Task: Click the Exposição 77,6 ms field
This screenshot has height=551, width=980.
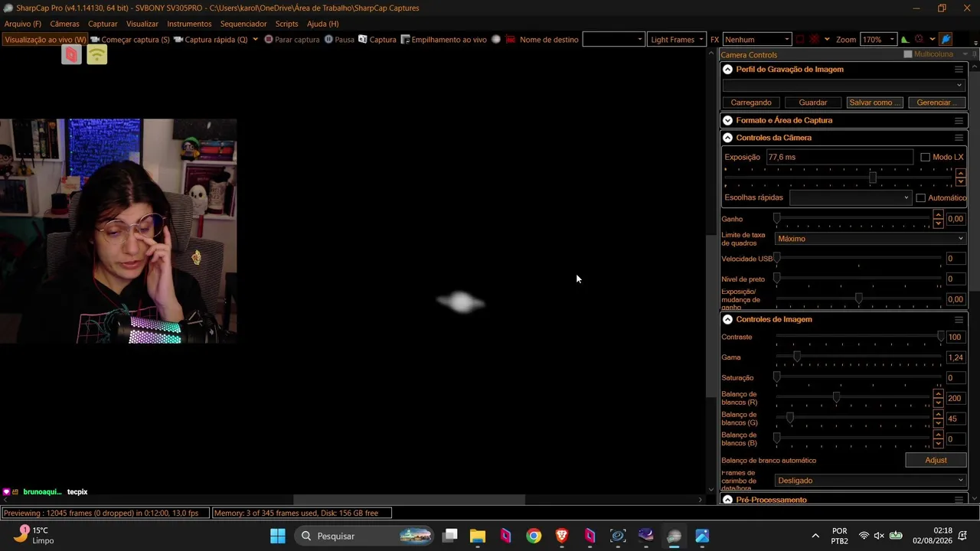Action: pos(840,157)
